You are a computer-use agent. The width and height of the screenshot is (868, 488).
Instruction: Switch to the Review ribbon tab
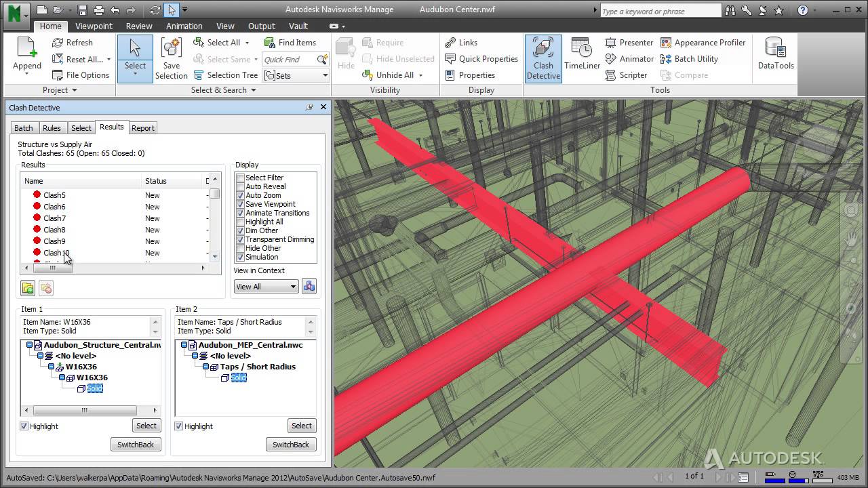coord(139,26)
